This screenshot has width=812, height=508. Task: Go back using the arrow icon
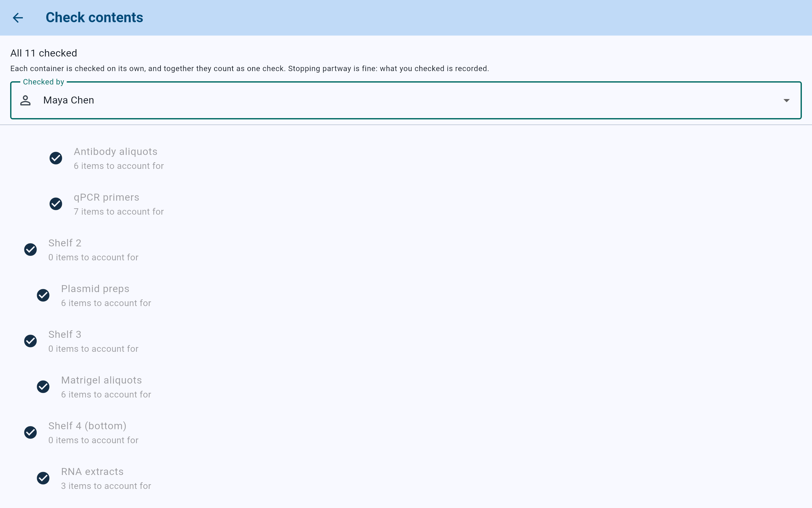point(18,18)
